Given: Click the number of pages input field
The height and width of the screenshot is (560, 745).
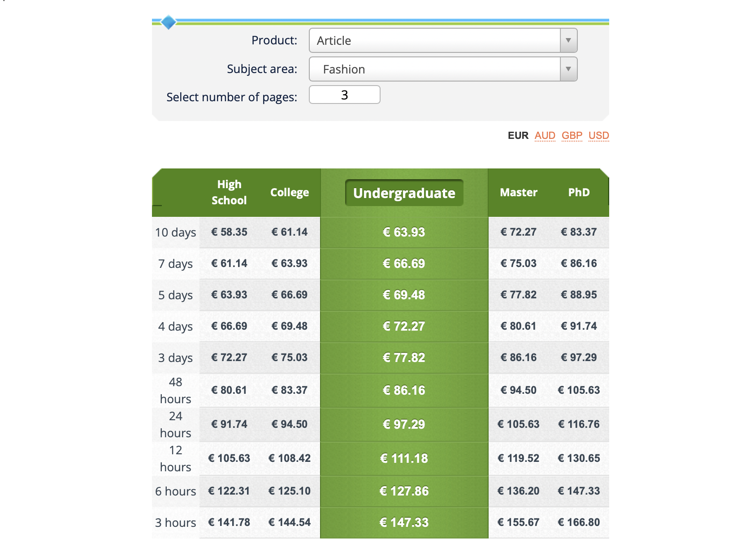Looking at the screenshot, I should click(344, 95).
